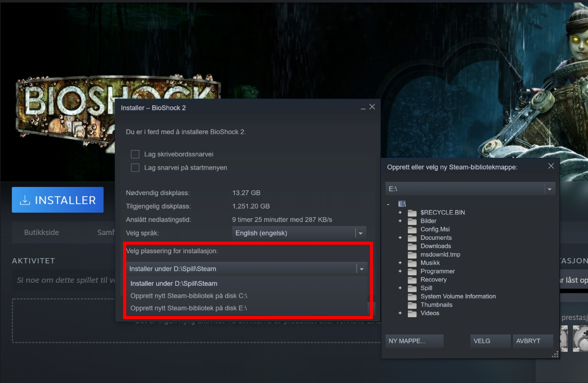This screenshot has width=588, height=383.
Task: Open the partially hidden Samf tab
Action: pos(106,232)
